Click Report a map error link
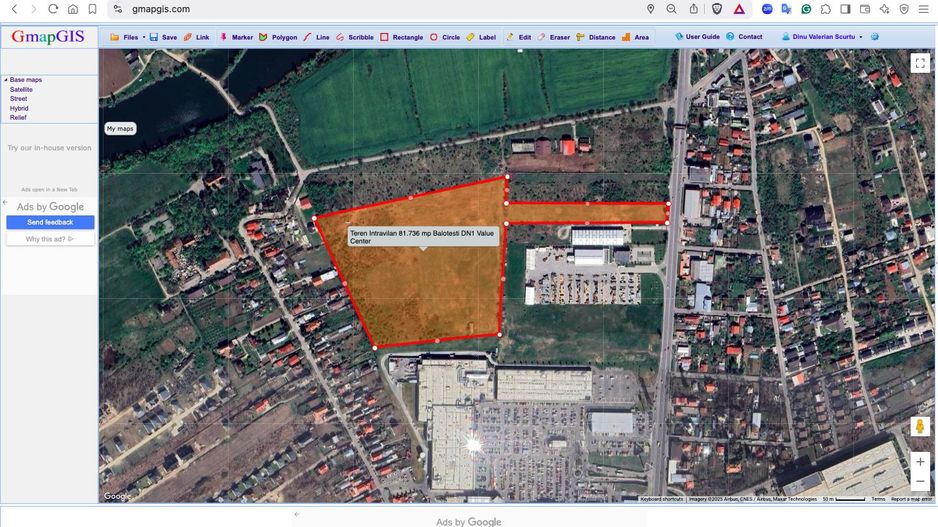The width and height of the screenshot is (938, 527). click(x=911, y=499)
